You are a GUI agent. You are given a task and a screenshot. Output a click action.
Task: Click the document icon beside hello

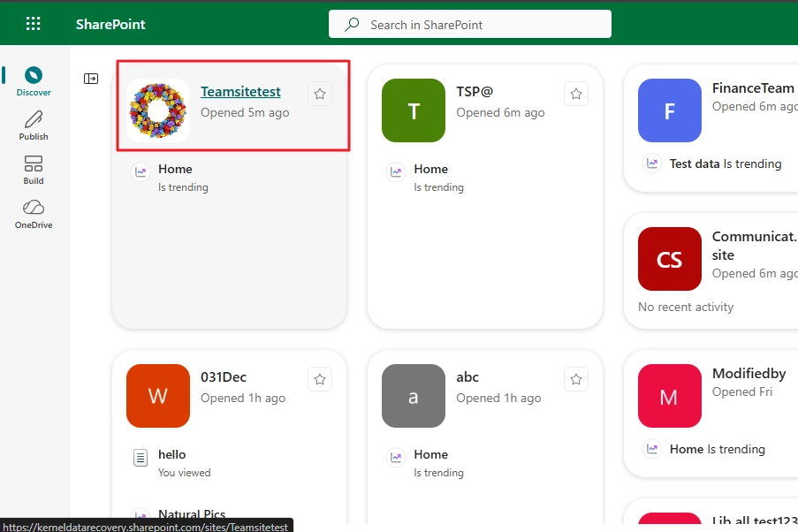pyautogui.click(x=141, y=458)
